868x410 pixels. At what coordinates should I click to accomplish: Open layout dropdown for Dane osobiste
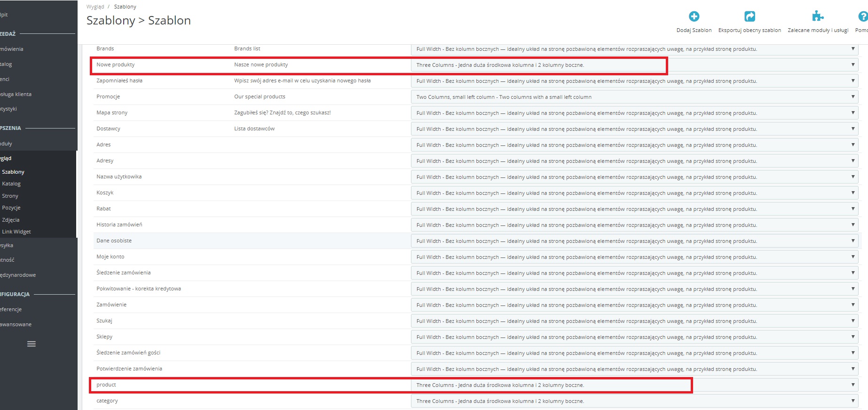[635, 241]
